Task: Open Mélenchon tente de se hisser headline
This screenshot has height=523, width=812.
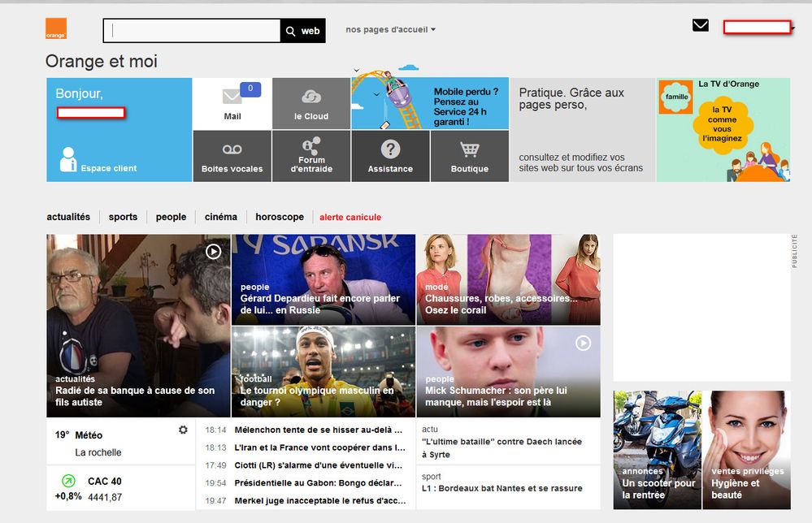Action: 319,430
